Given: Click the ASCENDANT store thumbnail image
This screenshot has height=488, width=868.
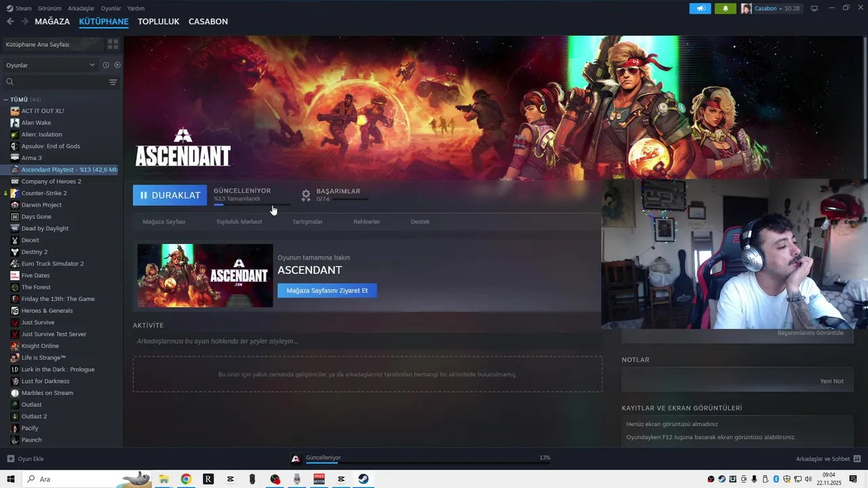Looking at the screenshot, I should click(x=205, y=275).
